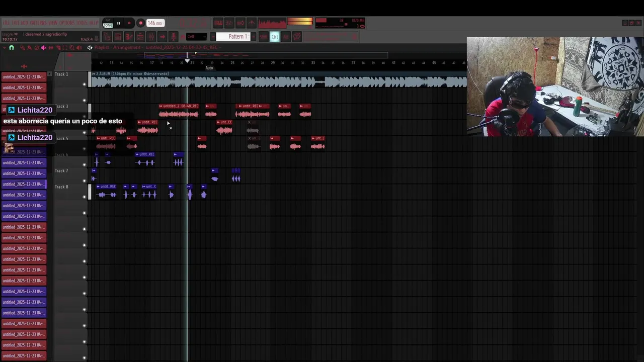Click the tempo field showing 146.000
Screen dimensions: 644x362
pyautogui.click(x=155, y=23)
